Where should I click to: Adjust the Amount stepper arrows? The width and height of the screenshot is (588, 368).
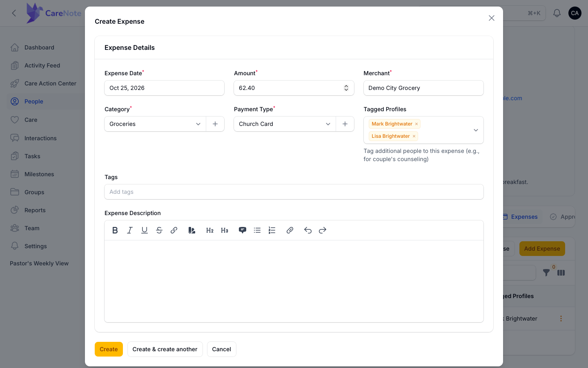[x=346, y=88]
